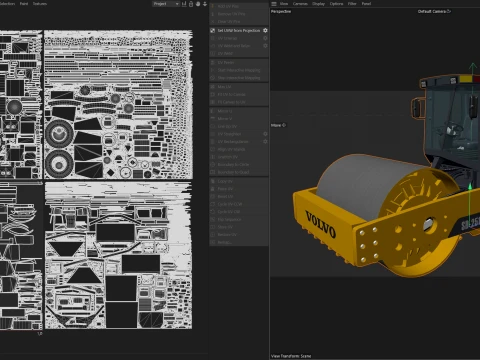Click Align UV Islands icon
The width and height of the screenshot is (480, 360).
pos(213,149)
